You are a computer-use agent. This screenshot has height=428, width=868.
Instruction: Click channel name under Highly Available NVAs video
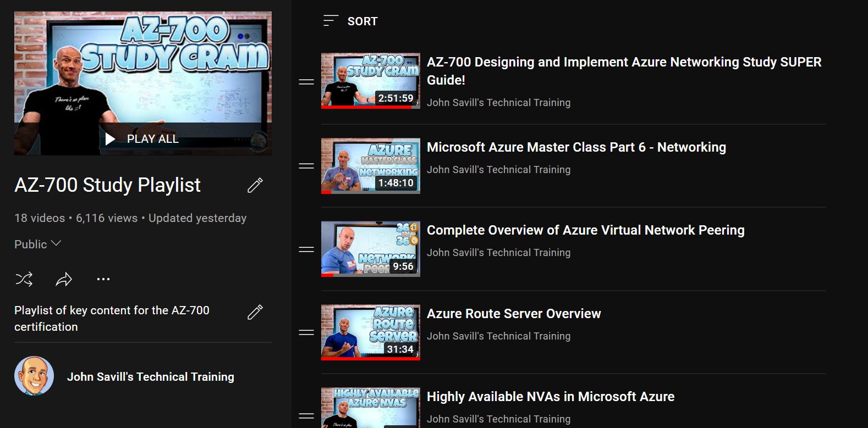point(499,419)
